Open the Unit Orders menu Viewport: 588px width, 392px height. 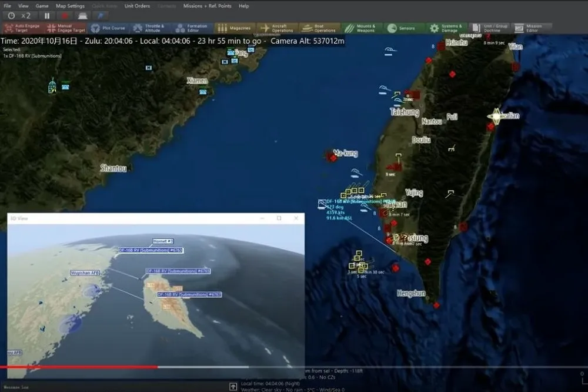(137, 6)
